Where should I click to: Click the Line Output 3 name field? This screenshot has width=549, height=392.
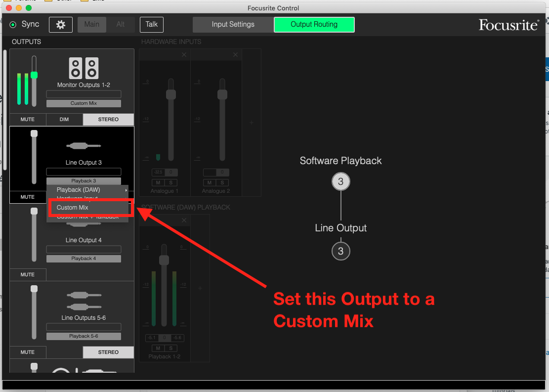[84, 172]
